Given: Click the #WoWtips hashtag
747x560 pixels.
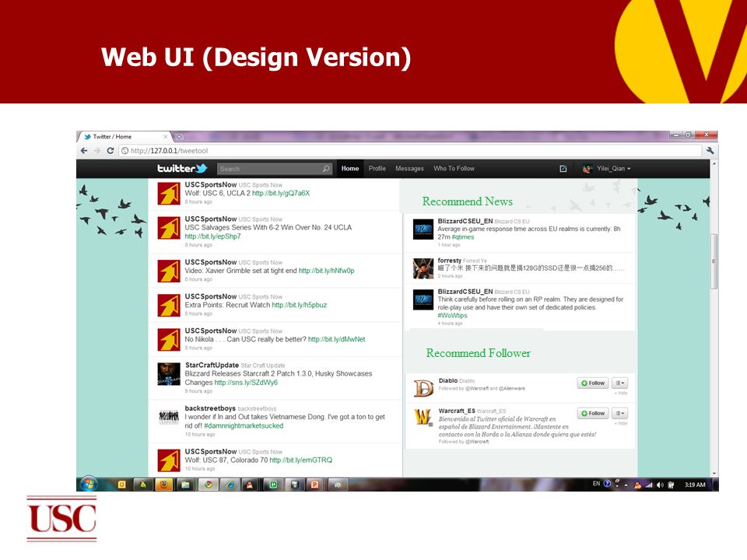Looking at the screenshot, I should [x=453, y=315].
